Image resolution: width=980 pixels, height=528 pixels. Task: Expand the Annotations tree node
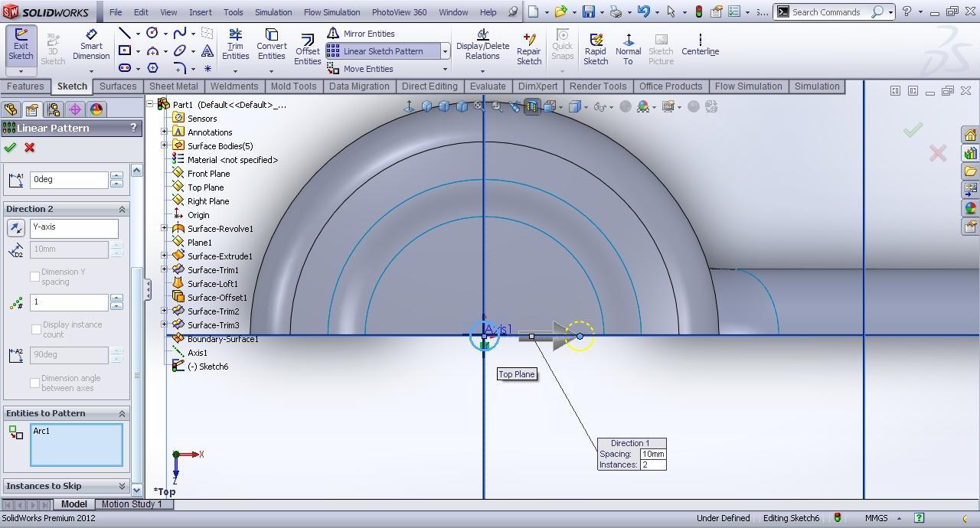164,132
